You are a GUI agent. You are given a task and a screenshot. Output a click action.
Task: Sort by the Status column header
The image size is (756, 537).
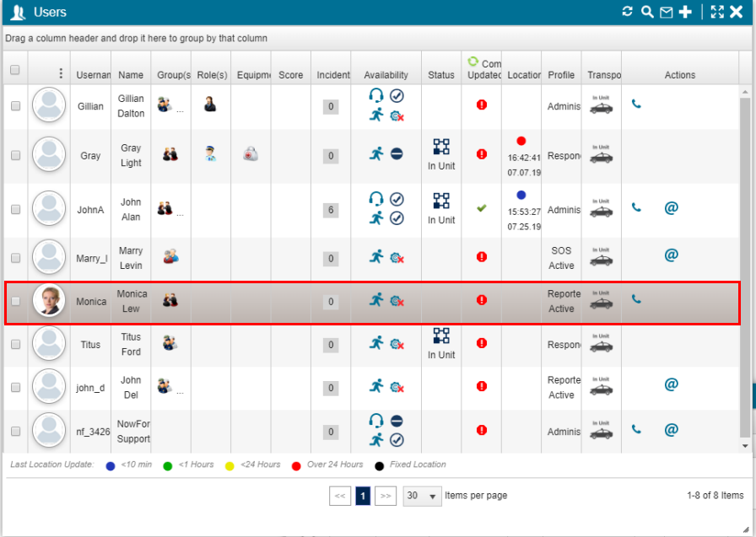440,75
